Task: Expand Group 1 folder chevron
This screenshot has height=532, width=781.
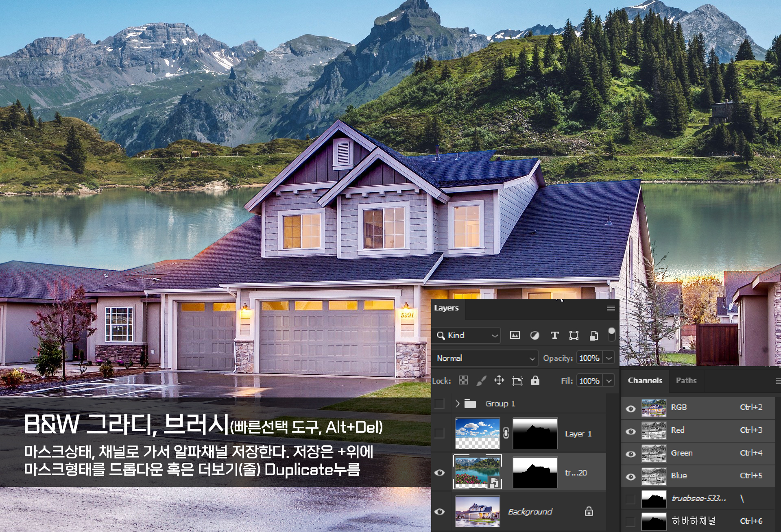Action: pos(457,404)
